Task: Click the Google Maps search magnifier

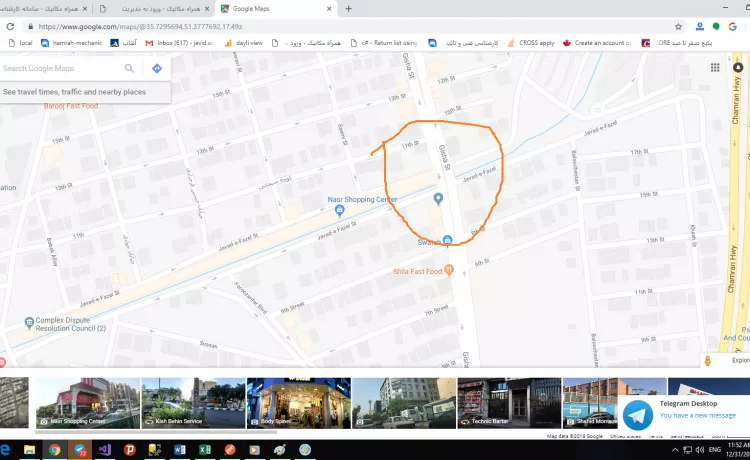Action: 129,68
